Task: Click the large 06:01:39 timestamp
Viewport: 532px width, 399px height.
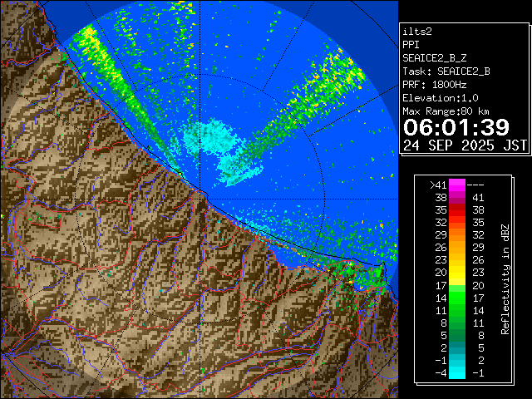Action: click(x=456, y=127)
